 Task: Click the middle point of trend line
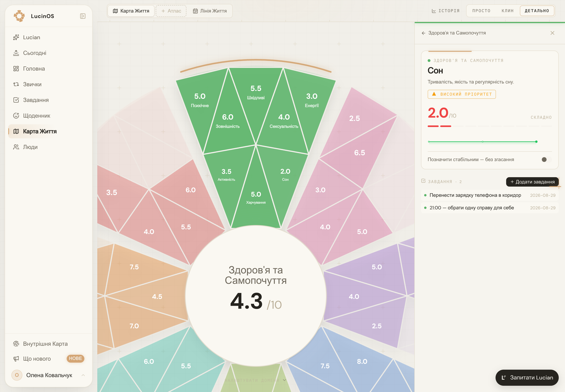(x=482, y=142)
